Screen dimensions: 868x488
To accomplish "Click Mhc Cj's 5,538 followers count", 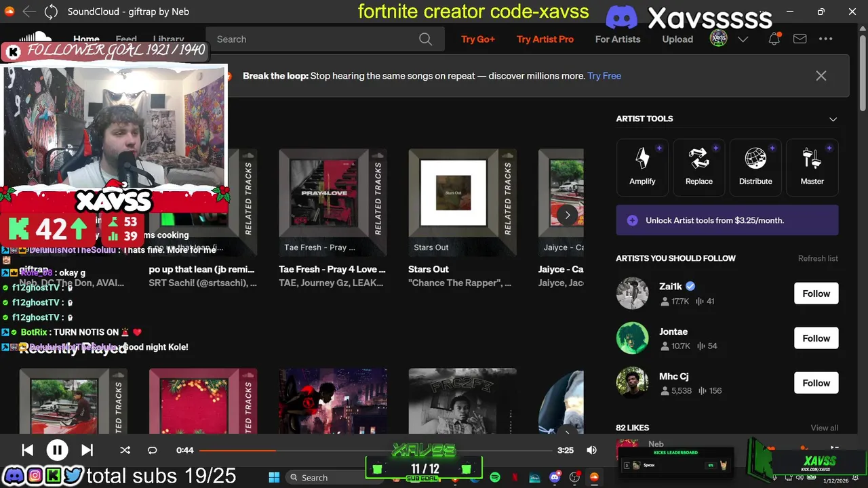I will (676, 390).
